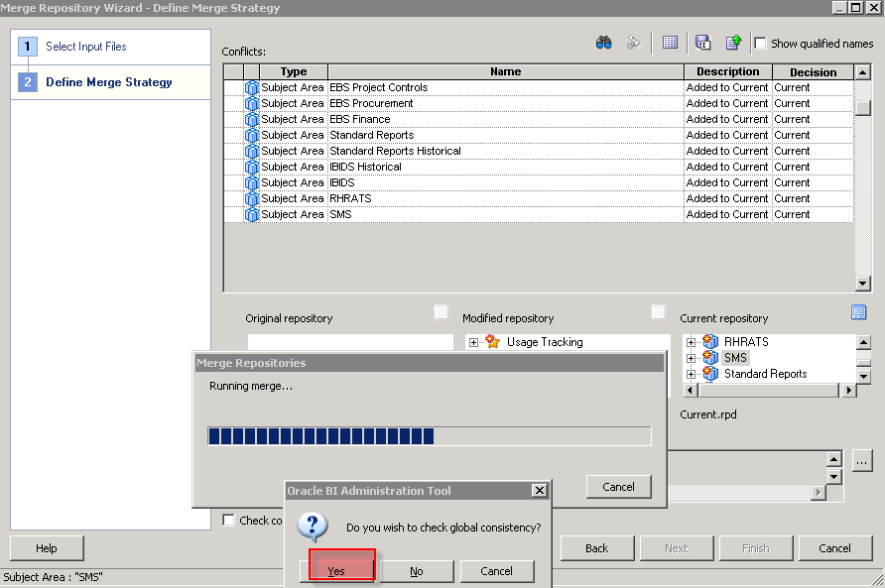This screenshot has height=588, width=885.
Task: Expand RHRATS node in Current repository
Action: point(691,342)
